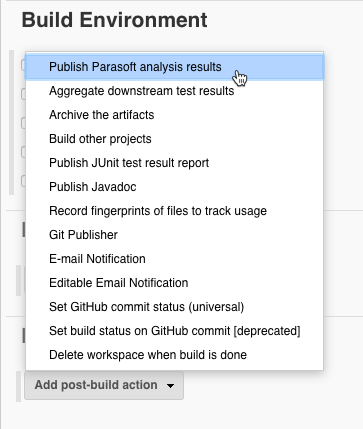Image resolution: width=363 pixels, height=429 pixels.
Task: Toggle fourth Build Environment checkbox
Action: (24, 152)
